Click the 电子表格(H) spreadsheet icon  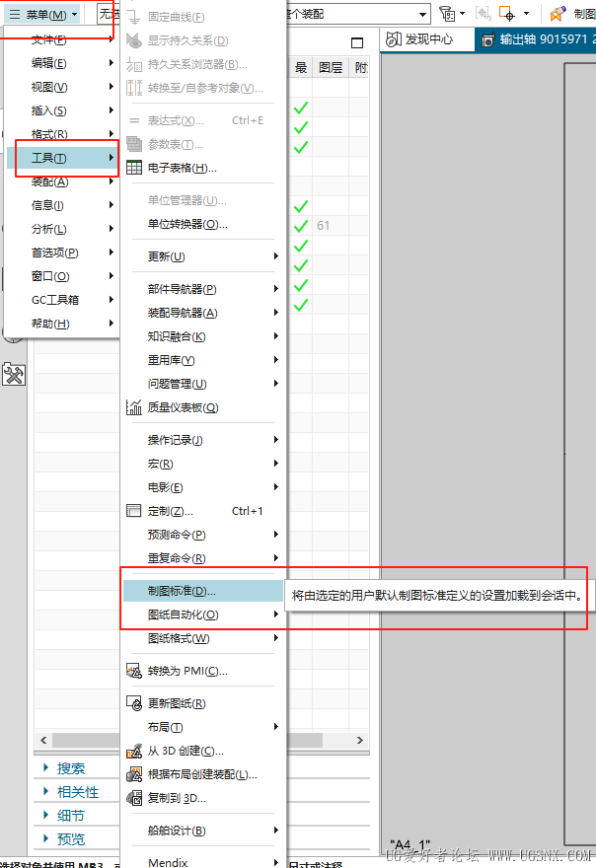coord(134,167)
